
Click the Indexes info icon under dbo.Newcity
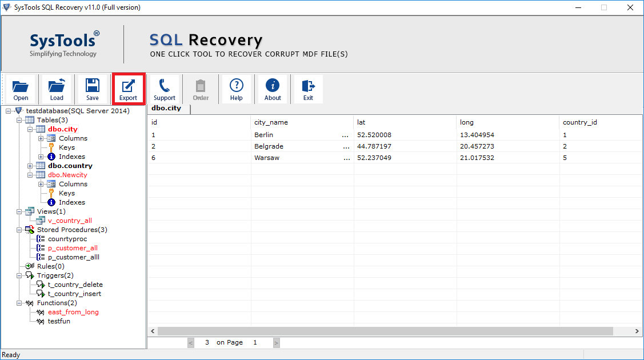51,202
